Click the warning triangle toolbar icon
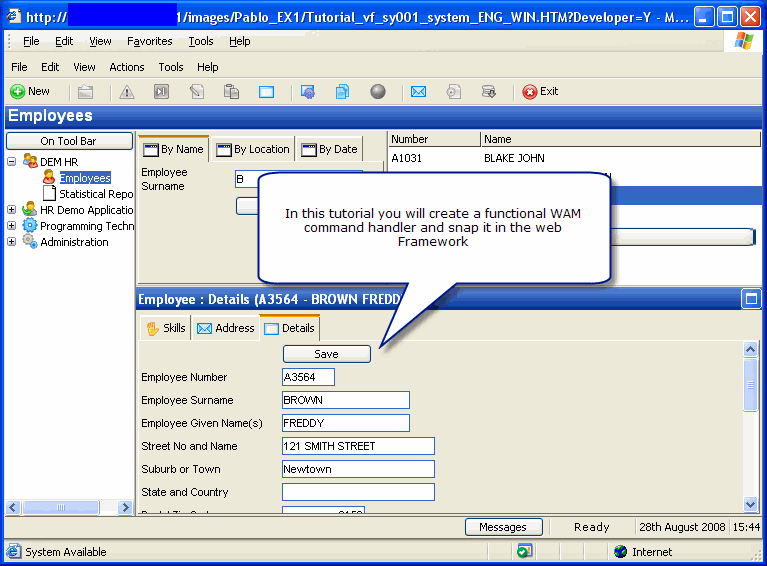The height and width of the screenshot is (566, 767). tap(127, 91)
